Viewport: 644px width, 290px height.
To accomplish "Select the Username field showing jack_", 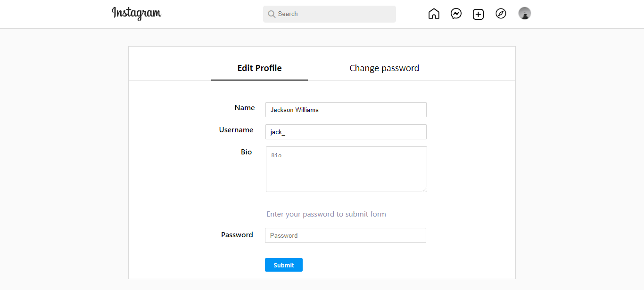I will point(346,131).
